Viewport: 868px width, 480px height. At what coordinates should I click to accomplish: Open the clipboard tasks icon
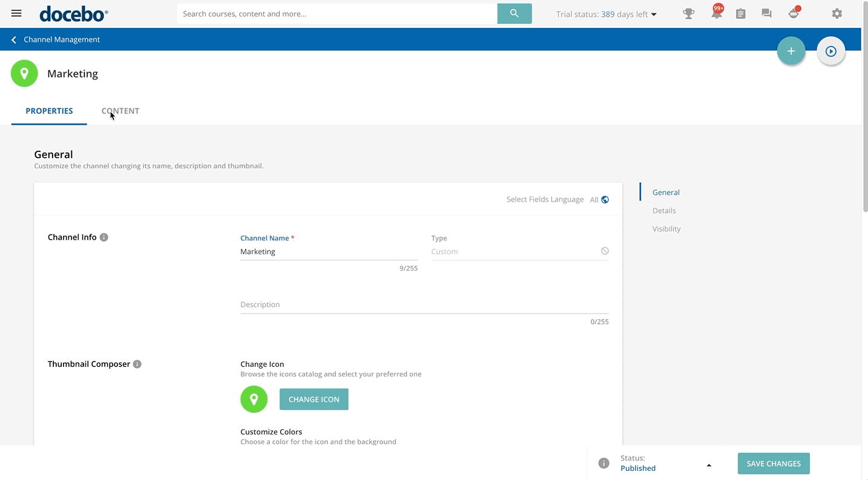click(x=740, y=13)
